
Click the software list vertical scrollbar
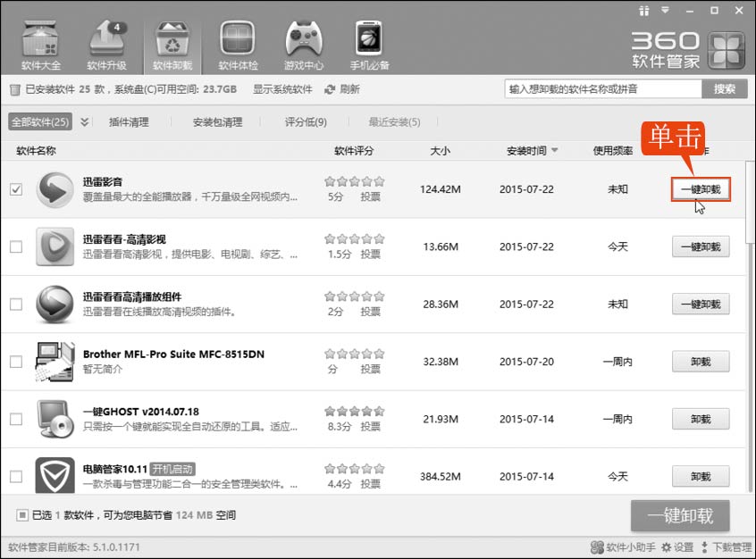tap(750, 203)
